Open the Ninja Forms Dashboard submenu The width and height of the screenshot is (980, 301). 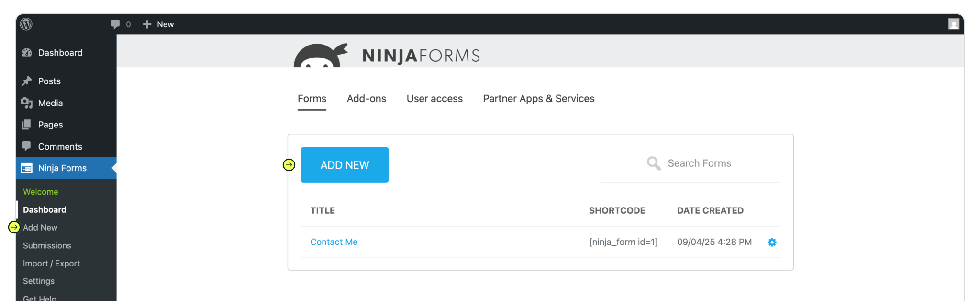pyautogui.click(x=45, y=209)
